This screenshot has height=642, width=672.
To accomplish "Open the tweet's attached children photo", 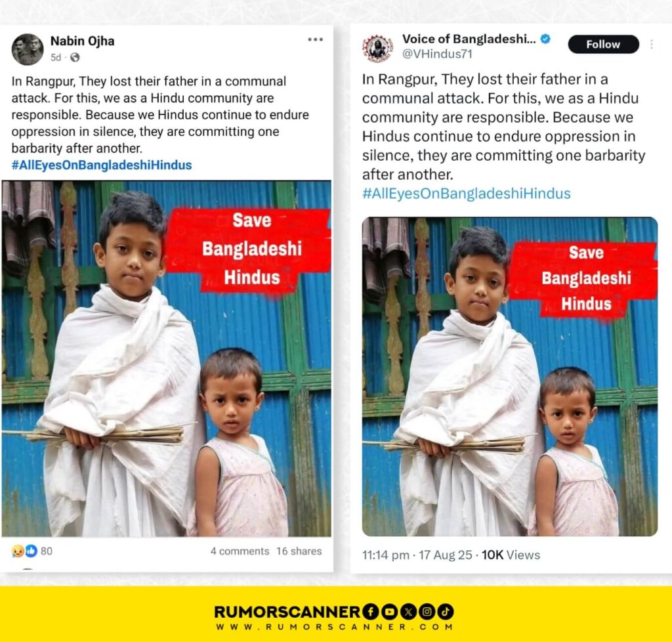I will click(509, 376).
